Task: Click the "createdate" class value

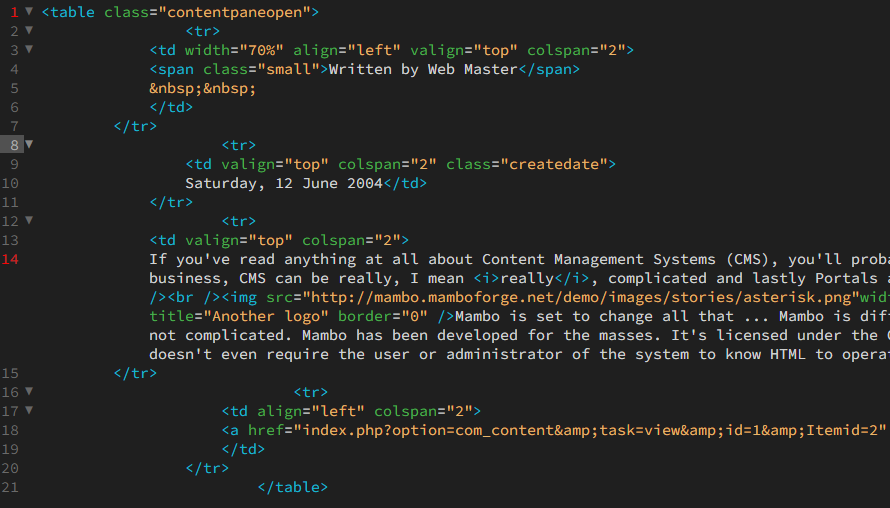Action: point(554,164)
